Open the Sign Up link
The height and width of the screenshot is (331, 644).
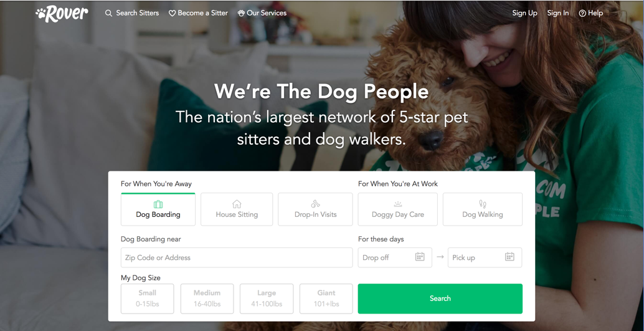[524, 13]
